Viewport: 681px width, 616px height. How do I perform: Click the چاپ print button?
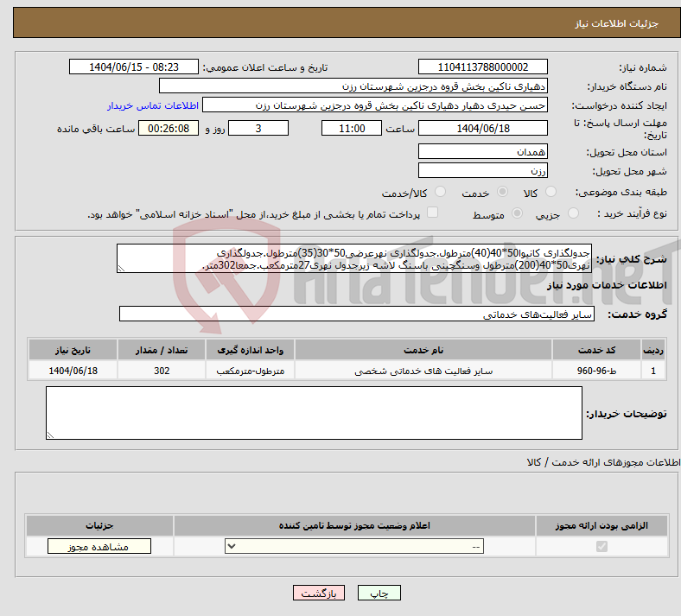click(x=379, y=593)
